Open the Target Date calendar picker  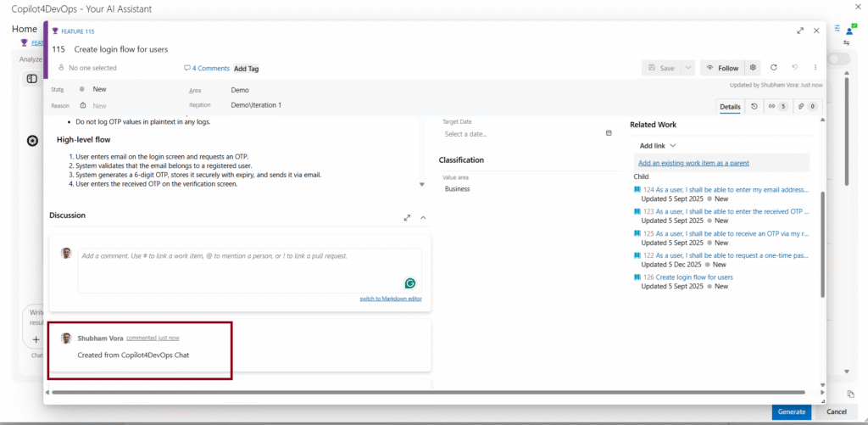(609, 133)
